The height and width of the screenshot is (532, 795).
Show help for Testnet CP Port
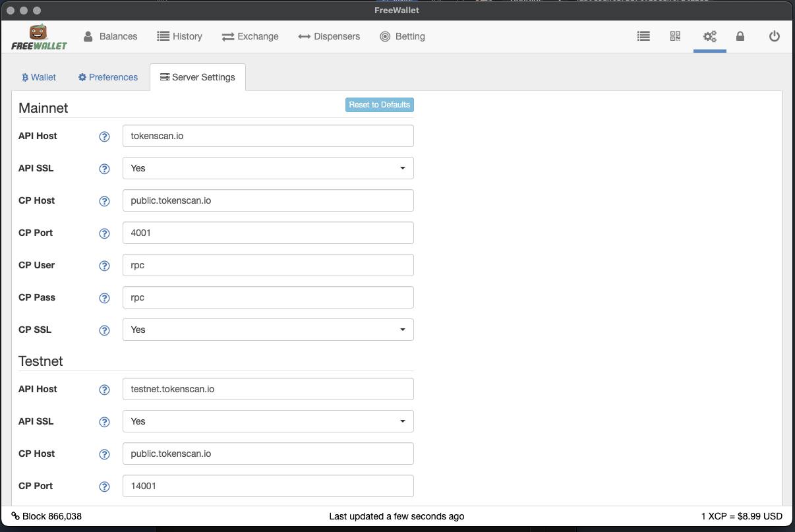coord(104,487)
